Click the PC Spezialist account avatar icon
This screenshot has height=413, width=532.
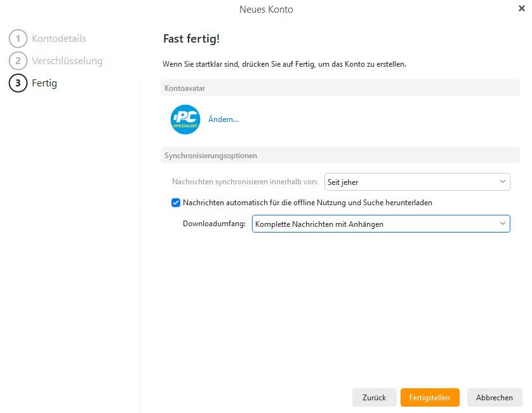click(185, 120)
